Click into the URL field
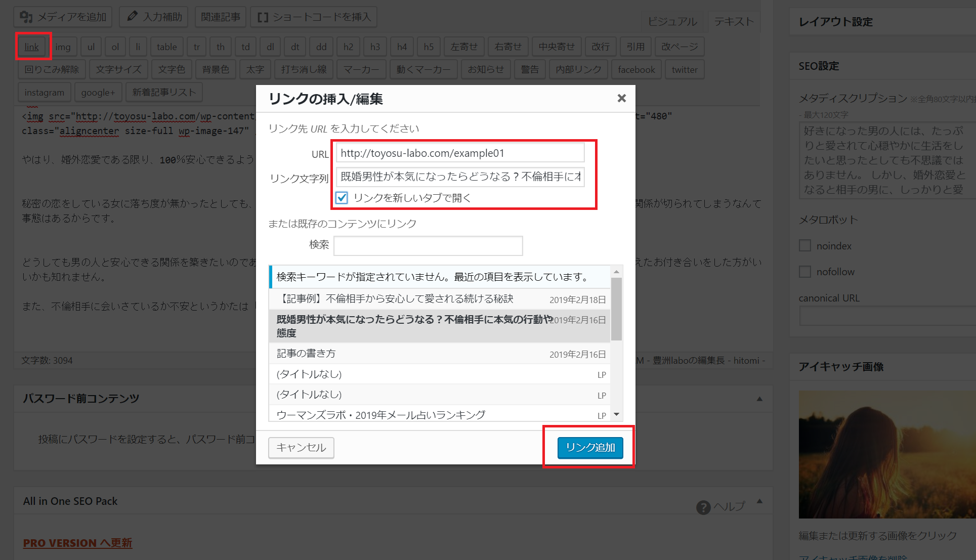976x560 pixels. point(460,153)
